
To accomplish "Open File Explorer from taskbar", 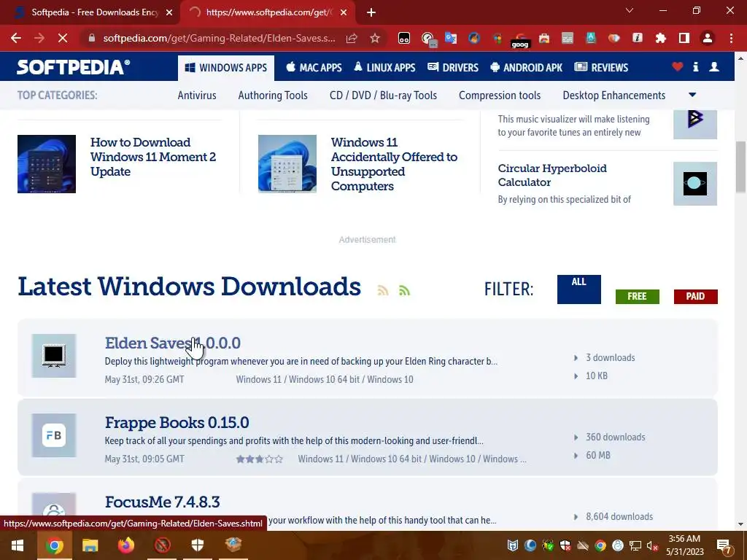I will 90,545.
